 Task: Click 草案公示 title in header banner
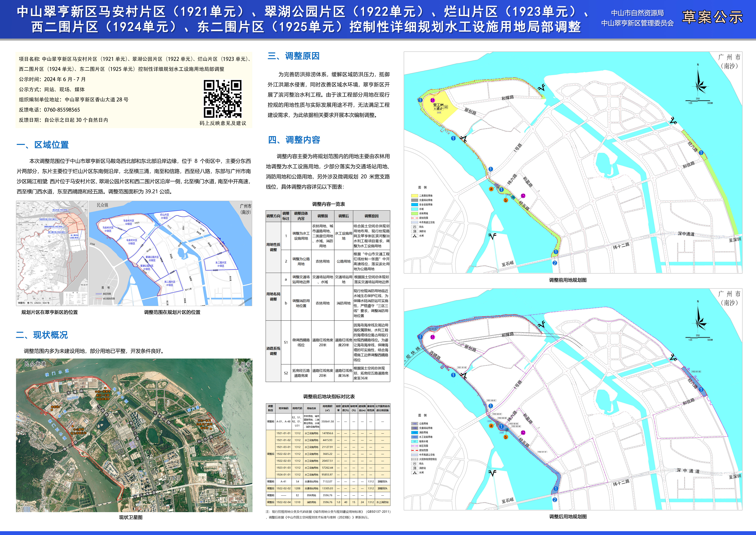pyautogui.click(x=712, y=17)
